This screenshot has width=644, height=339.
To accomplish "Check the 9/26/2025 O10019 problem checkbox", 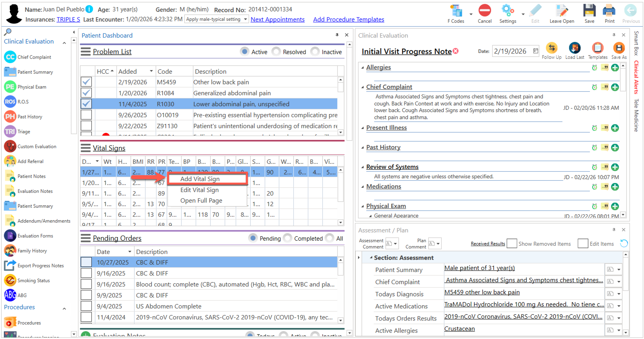I will coord(86,115).
